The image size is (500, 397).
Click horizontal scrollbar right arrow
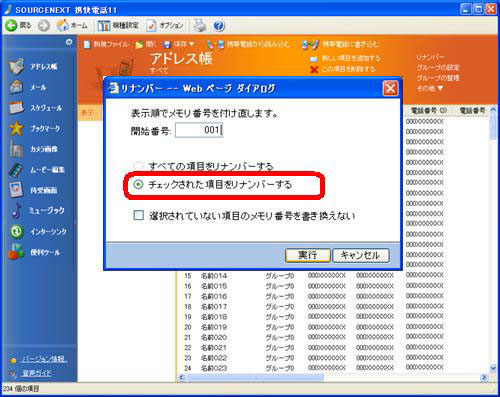484,377
